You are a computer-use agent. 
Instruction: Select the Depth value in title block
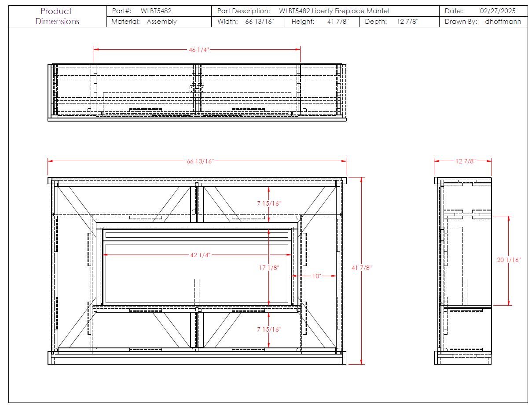(x=407, y=22)
